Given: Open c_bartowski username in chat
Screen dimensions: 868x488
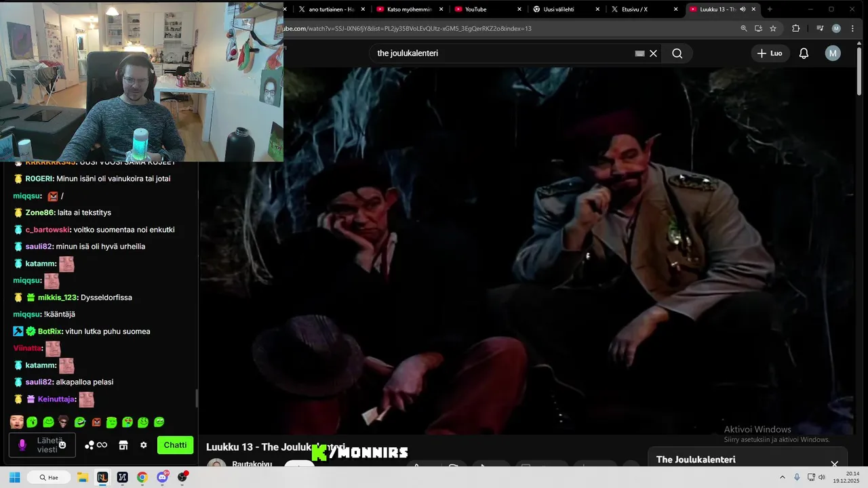Looking at the screenshot, I should [47, 230].
